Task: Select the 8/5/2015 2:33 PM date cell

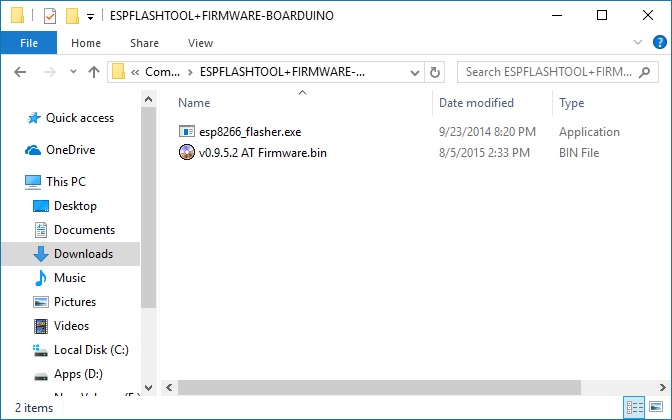Action: pos(484,153)
